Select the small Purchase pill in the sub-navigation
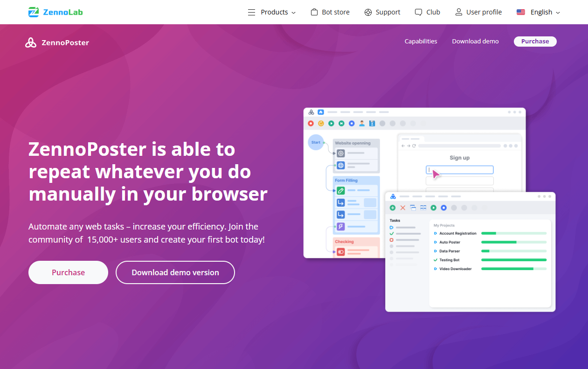The height and width of the screenshot is (369, 588). [x=535, y=41]
